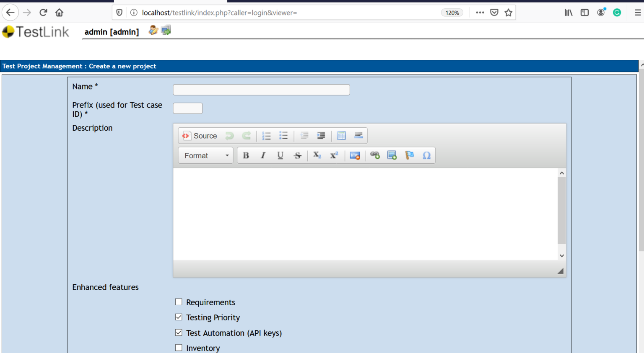Uncheck the Testing Priority checkbox
The width and height of the screenshot is (644, 353).
tap(179, 317)
